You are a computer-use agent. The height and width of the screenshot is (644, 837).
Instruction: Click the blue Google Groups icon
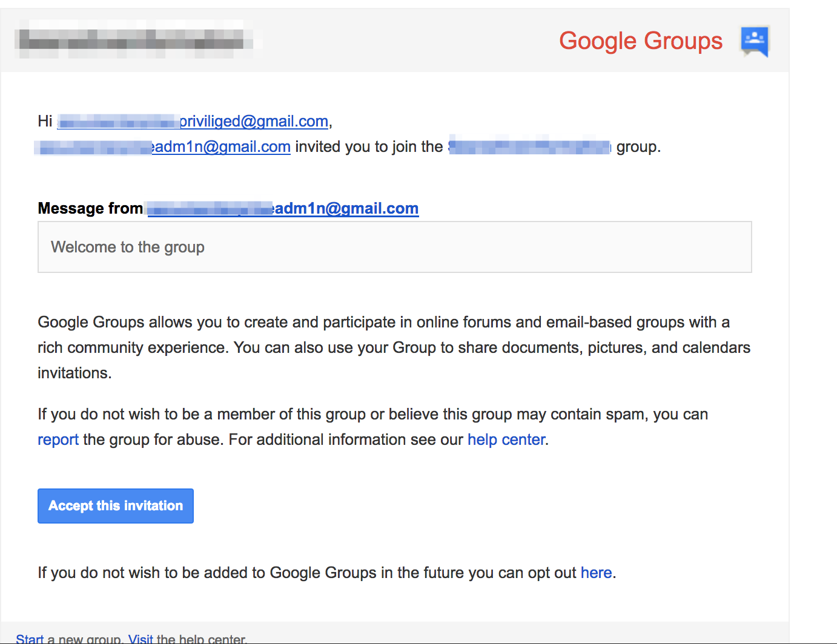tap(755, 41)
